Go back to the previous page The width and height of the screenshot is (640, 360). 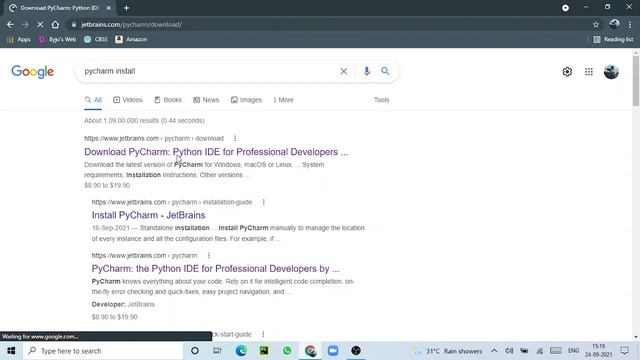coord(10,24)
